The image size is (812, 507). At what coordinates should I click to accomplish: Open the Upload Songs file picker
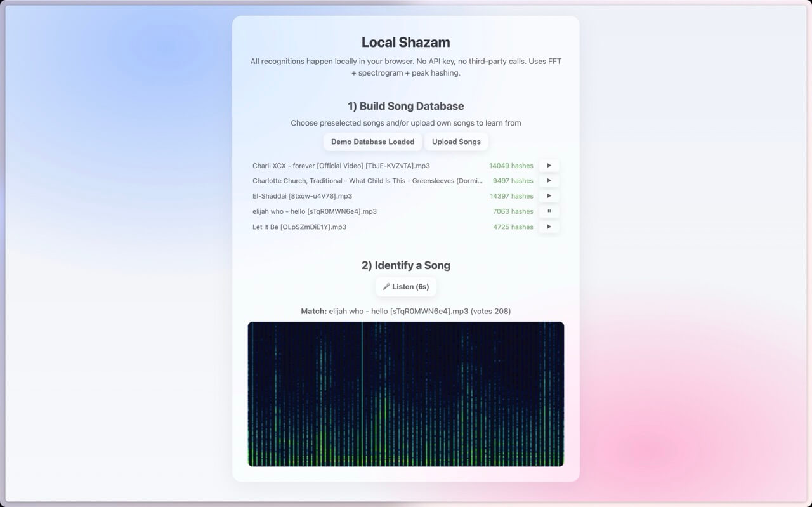[456, 142]
